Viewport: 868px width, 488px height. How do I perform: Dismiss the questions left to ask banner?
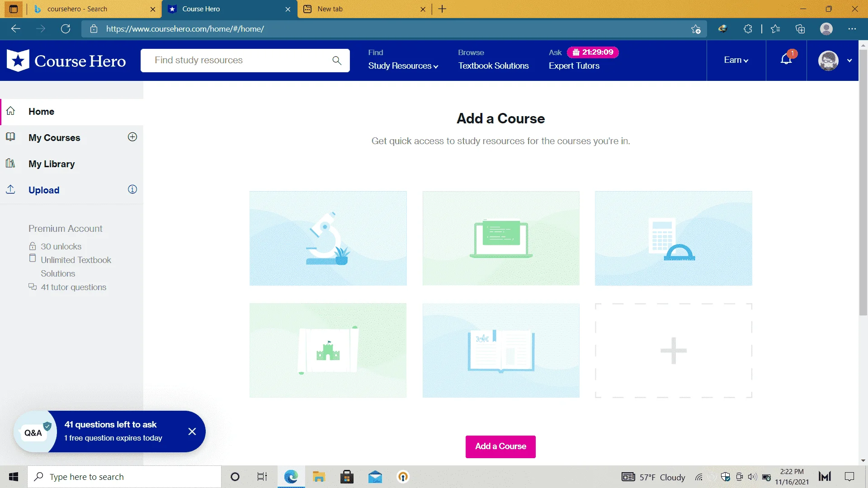click(x=192, y=432)
